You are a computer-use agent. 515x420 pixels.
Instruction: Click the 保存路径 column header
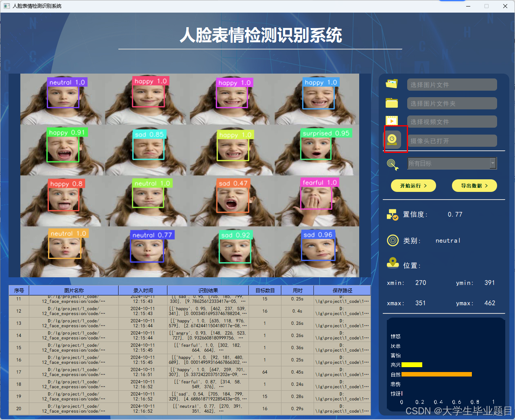342,290
